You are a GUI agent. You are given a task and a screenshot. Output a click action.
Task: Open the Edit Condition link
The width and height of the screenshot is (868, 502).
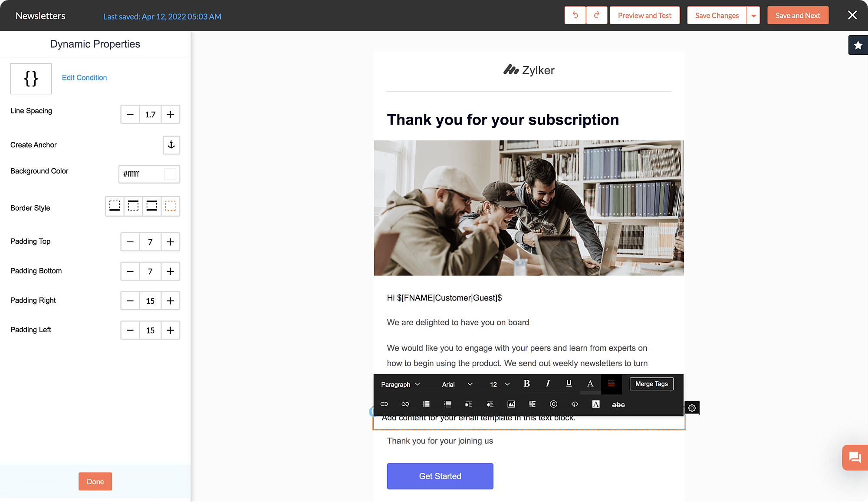tap(84, 78)
